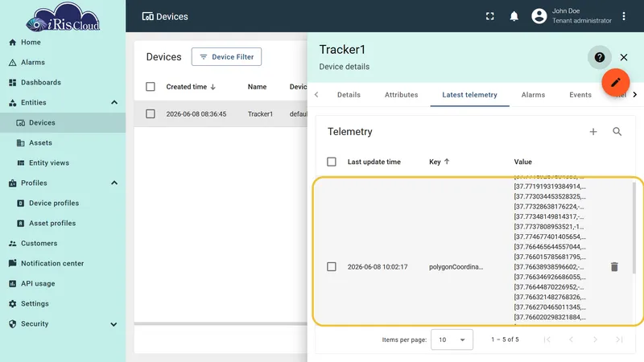Open the Device Filter button
This screenshot has width=644, height=362.
226,56
